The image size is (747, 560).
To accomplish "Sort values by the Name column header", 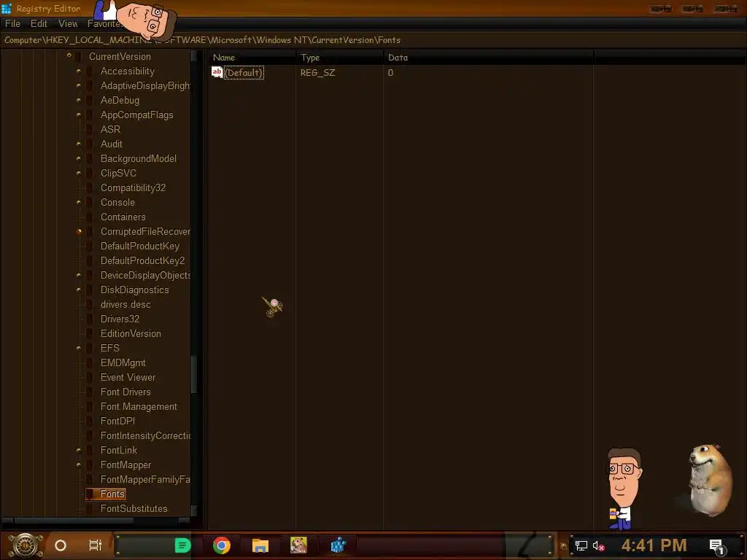I will 252,57.
